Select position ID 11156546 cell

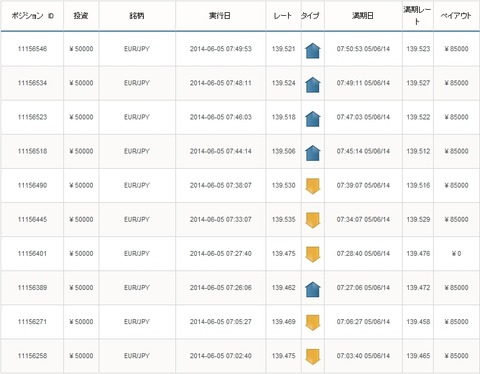pyautogui.click(x=32, y=49)
